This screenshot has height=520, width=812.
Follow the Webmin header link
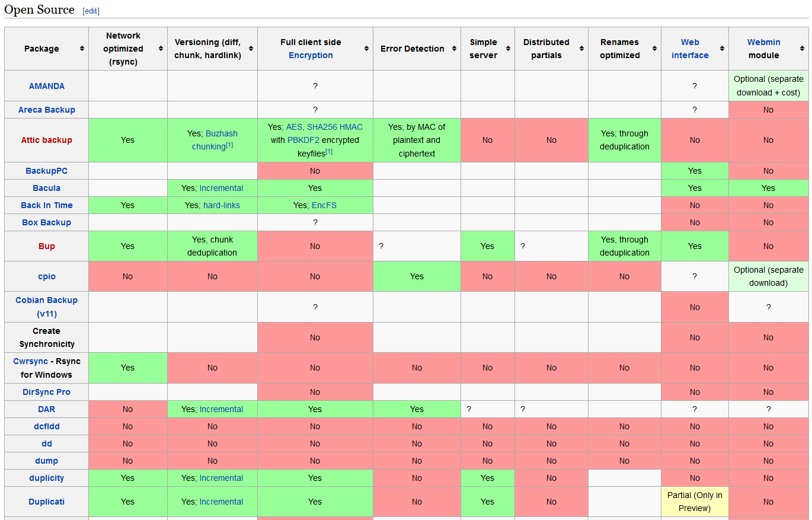[x=763, y=42]
